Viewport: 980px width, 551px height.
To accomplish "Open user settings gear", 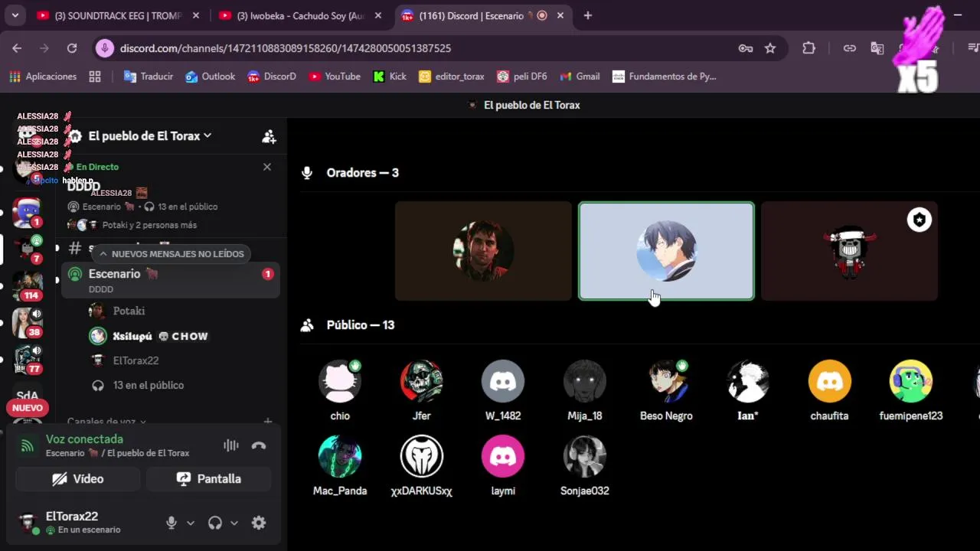I will click(x=259, y=523).
